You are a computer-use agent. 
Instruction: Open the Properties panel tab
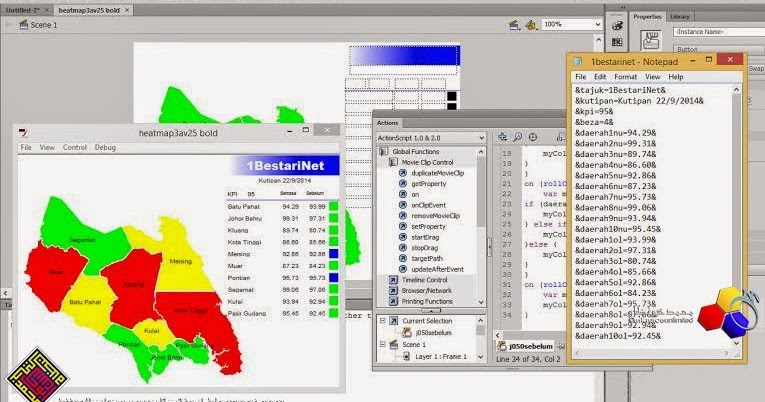pos(647,17)
